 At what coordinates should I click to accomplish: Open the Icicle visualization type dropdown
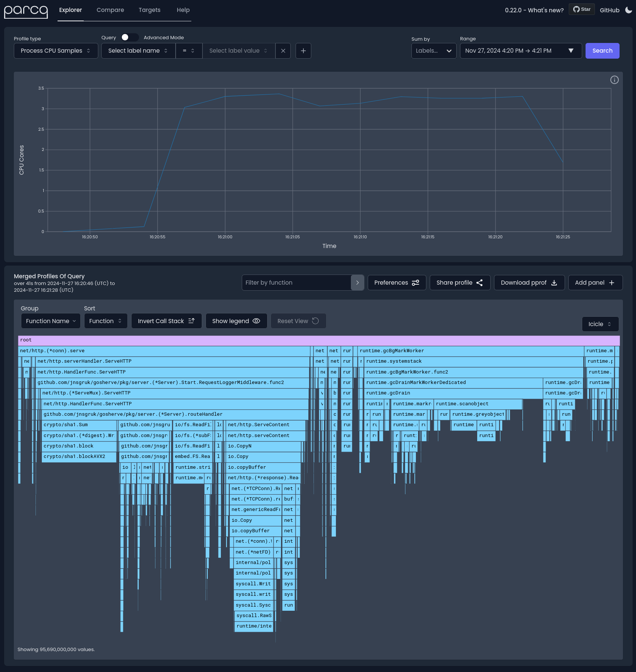600,324
